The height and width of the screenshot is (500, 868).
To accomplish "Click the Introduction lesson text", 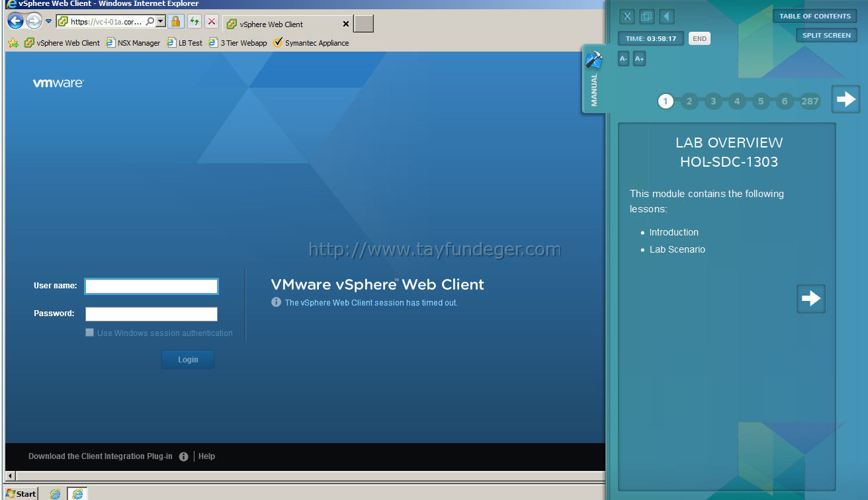I will pos(673,232).
